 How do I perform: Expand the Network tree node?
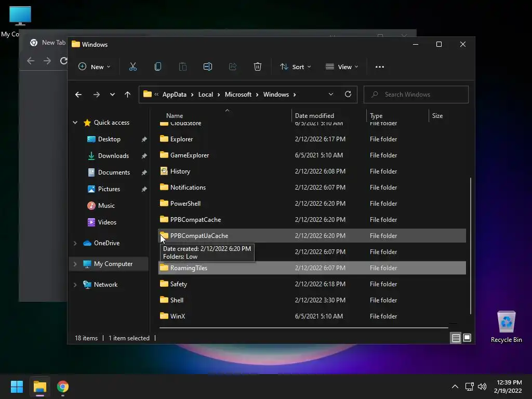pos(75,285)
